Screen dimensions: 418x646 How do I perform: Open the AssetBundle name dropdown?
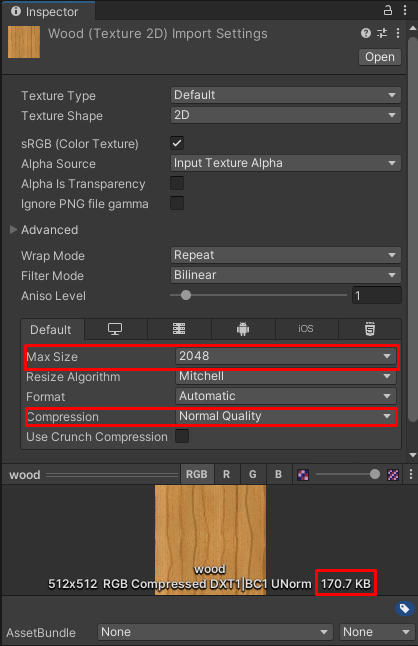(215, 632)
